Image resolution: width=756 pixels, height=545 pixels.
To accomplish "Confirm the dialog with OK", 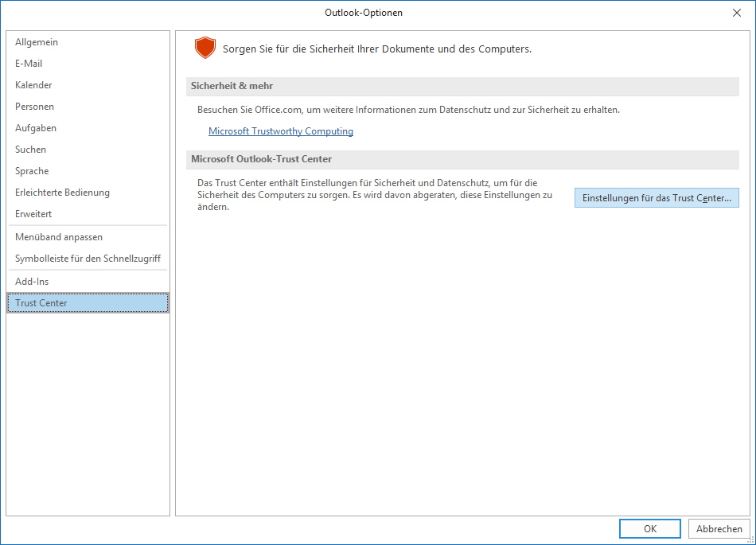I will (x=650, y=529).
